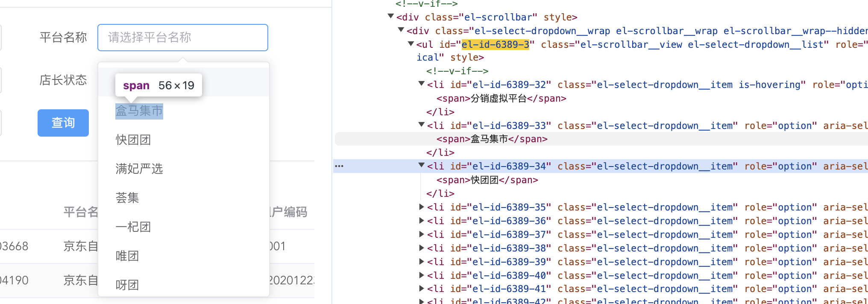Click the v-if comment below the ul element
868x304 pixels.
click(457, 71)
